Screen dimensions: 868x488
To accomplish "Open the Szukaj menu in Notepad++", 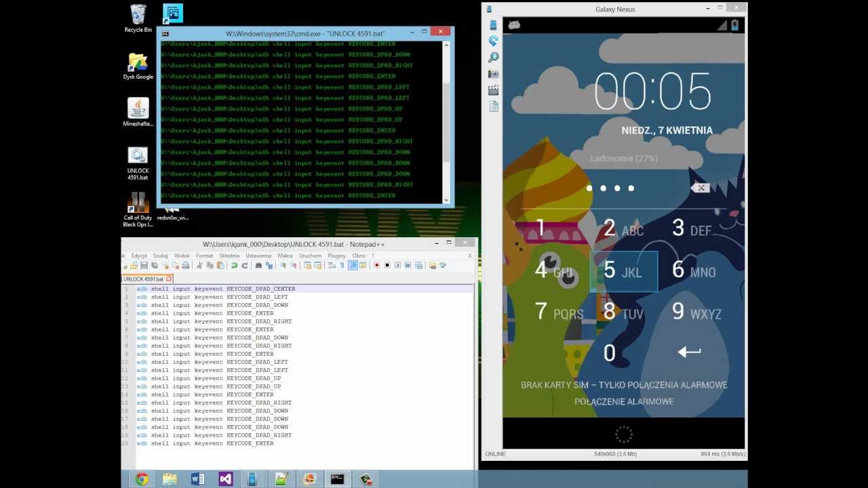I will [160, 256].
